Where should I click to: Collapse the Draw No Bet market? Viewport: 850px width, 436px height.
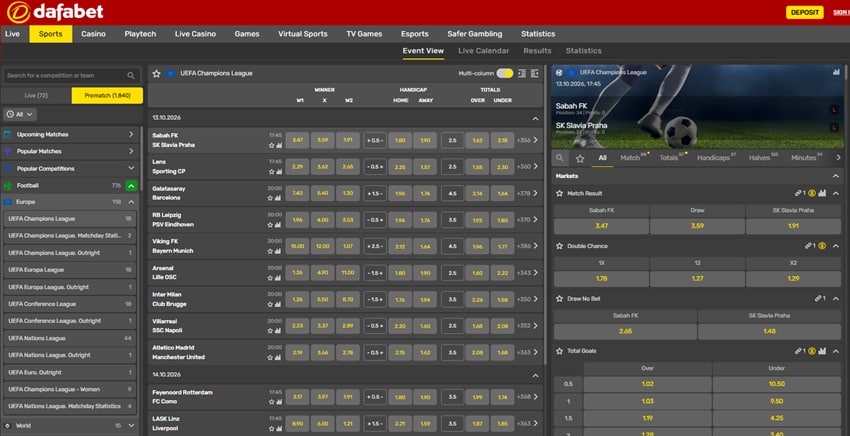(x=835, y=299)
